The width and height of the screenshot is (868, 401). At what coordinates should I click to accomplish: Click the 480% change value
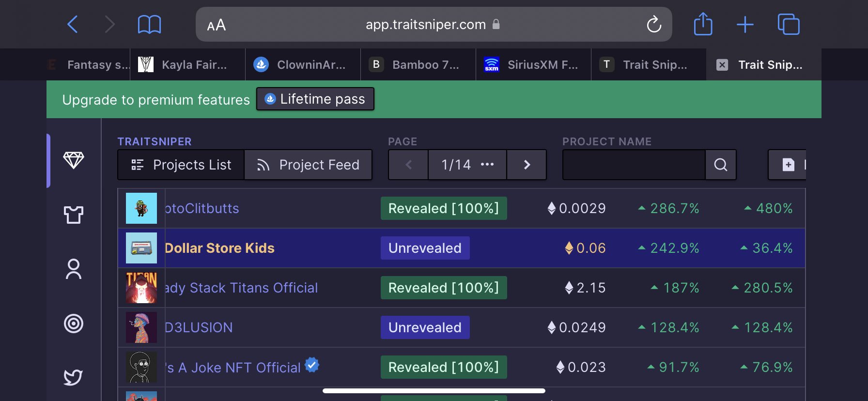click(x=775, y=208)
